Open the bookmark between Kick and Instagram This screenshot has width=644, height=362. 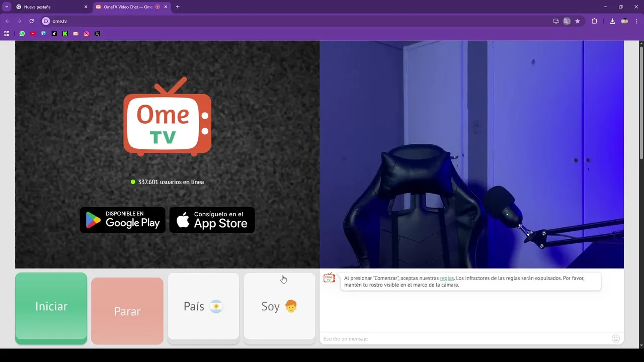76,34
